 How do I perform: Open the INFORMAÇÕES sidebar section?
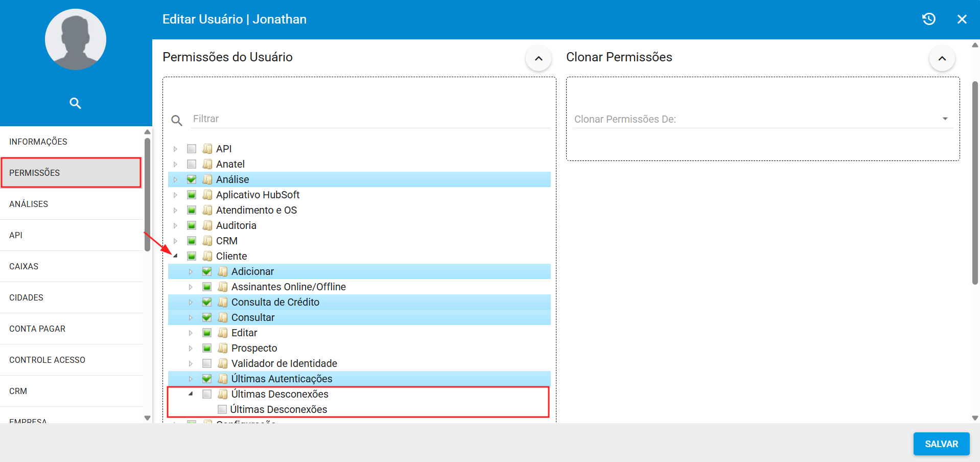point(38,142)
